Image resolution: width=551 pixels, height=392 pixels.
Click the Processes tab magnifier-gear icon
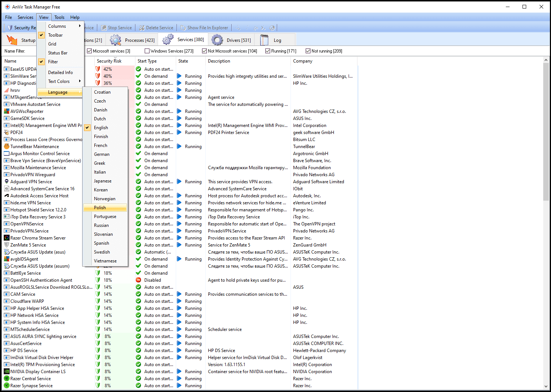tap(115, 40)
